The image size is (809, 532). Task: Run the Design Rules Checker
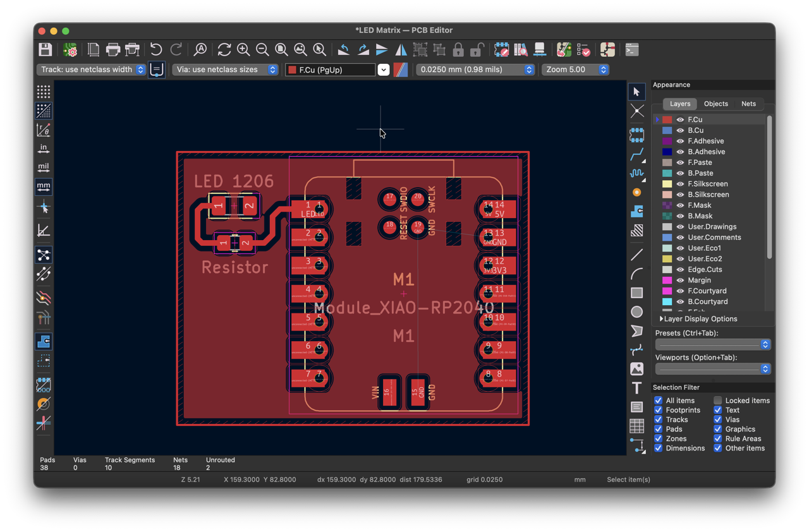[x=583, y=49]
